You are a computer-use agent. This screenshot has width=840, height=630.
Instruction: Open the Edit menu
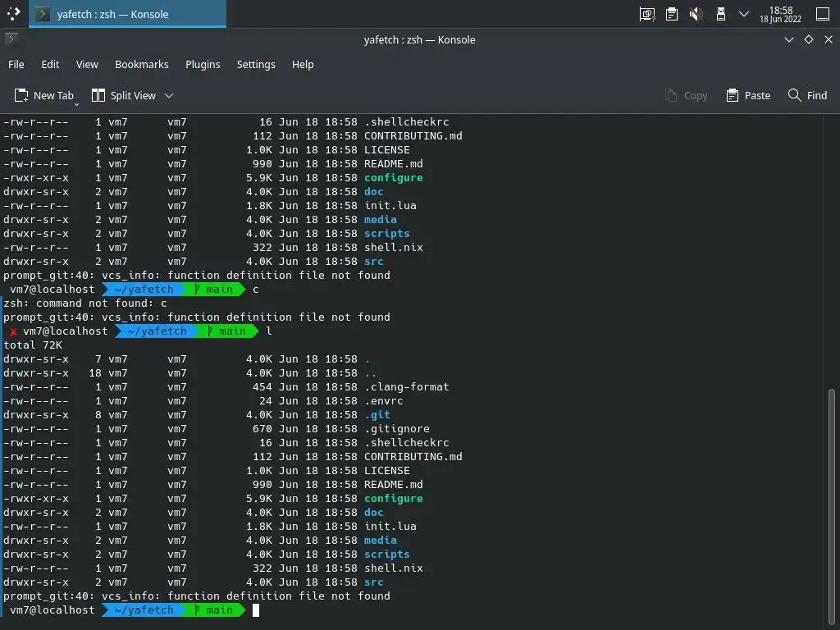[50, 64]
